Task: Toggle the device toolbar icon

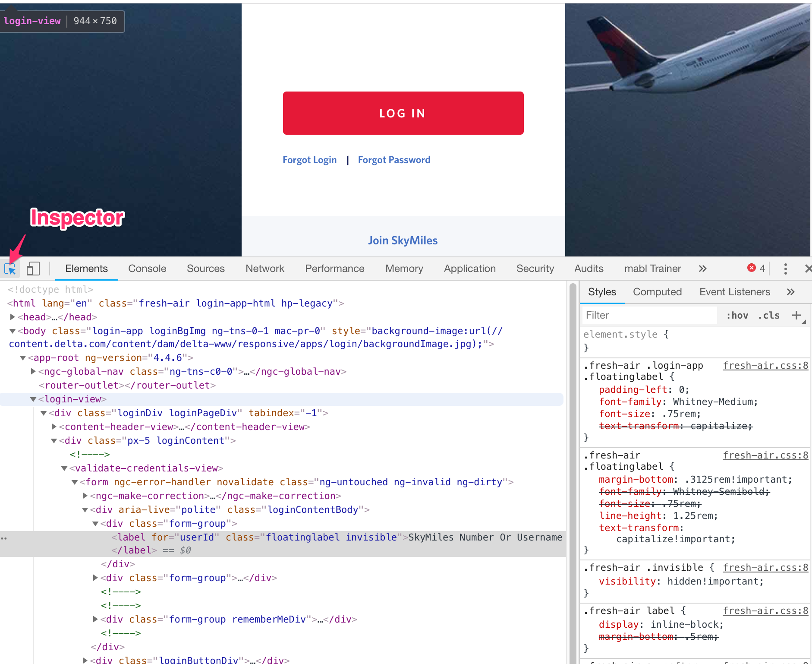Action: 33,269
